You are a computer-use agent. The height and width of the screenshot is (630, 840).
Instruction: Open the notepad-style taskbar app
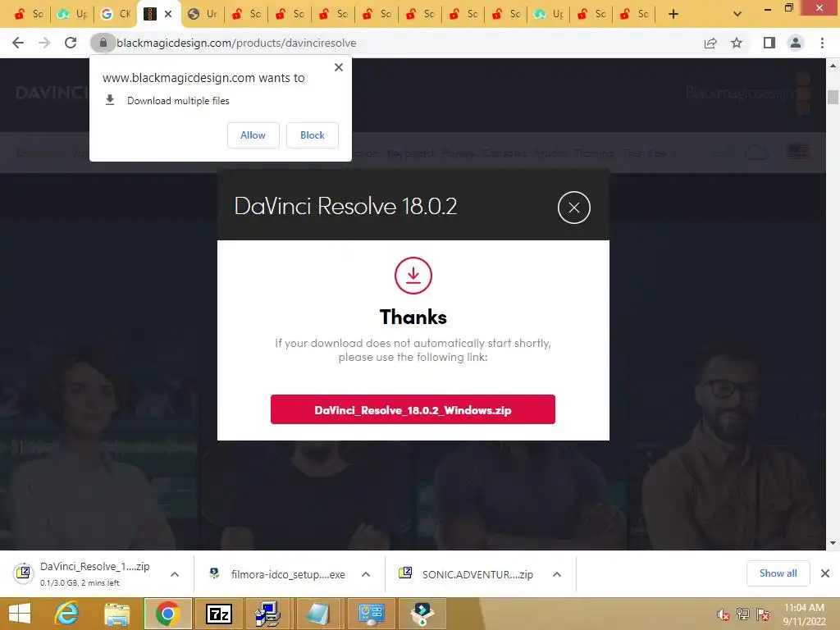pos(318,614)
